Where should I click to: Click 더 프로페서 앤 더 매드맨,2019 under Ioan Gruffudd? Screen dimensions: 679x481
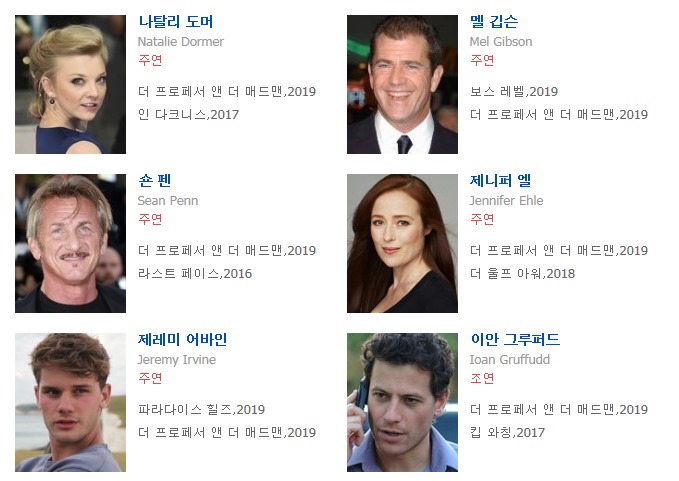coord(559,410)
